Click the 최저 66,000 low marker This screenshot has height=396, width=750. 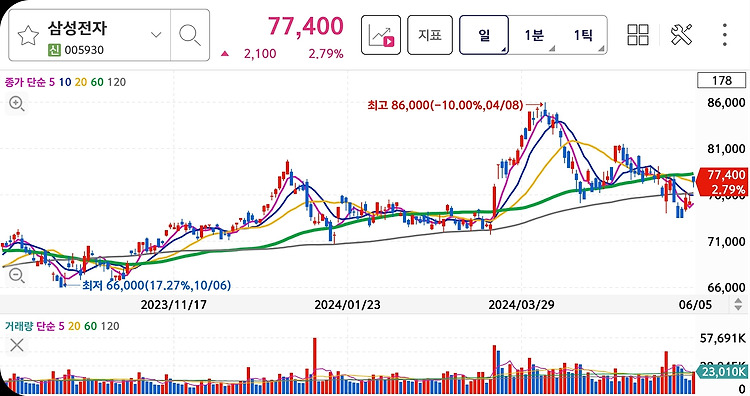[156, 286]
